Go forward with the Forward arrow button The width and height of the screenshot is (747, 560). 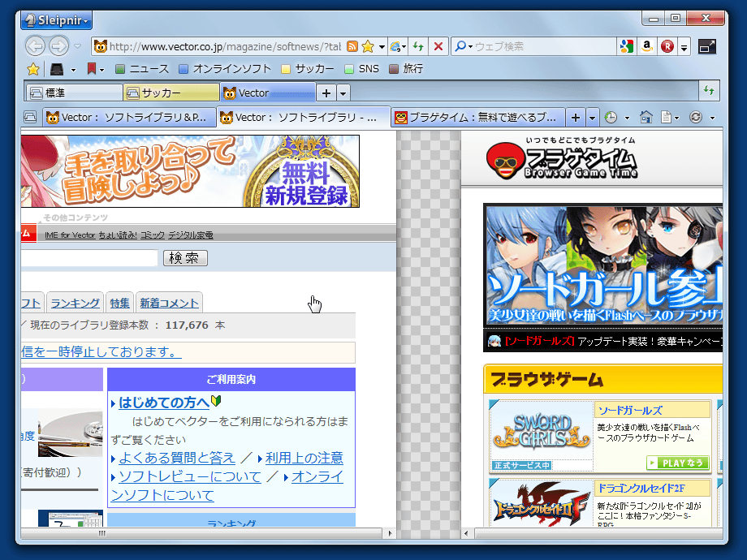[59, 46]
